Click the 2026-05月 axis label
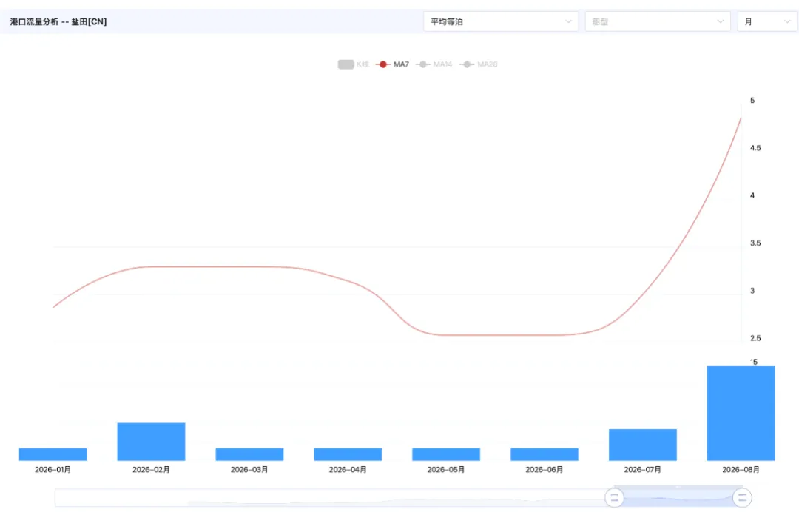Viewport: 799px width, 532px height. 446,469
